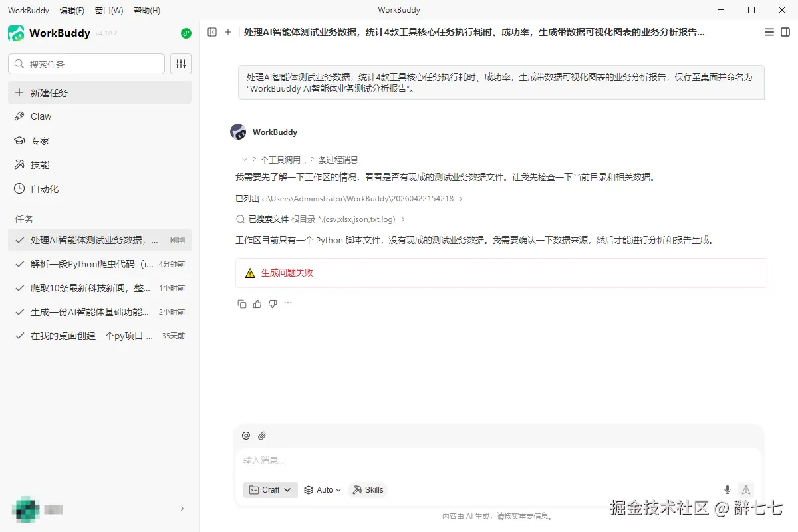Viewport: 798px width, 532px height.
Task: Open task 在我的桌面创建一个py项目
Action: [100, 336]
